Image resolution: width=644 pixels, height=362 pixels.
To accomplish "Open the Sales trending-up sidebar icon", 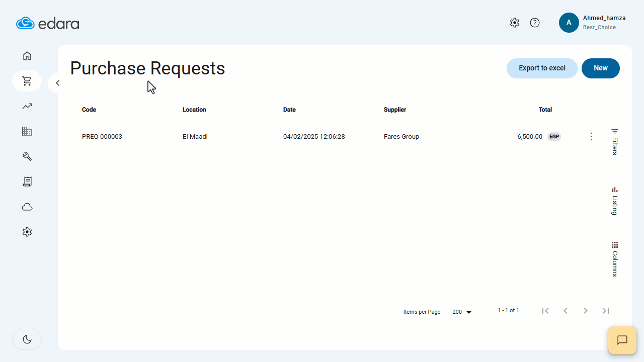I will (27, 106).
